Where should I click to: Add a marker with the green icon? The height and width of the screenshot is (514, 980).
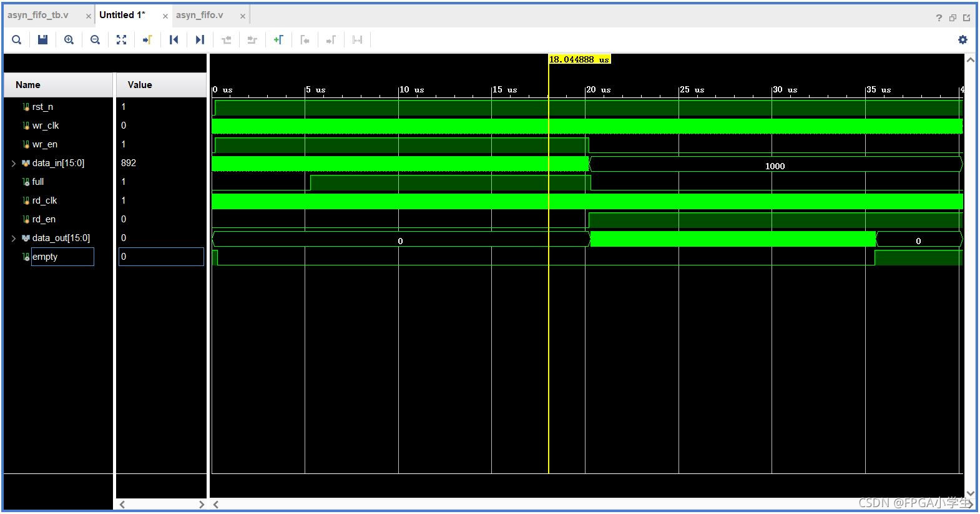tap(278, 40)
